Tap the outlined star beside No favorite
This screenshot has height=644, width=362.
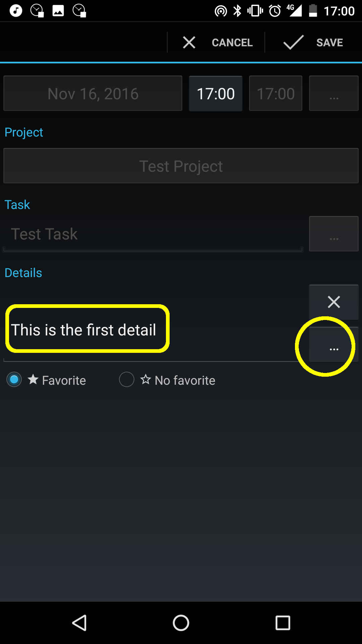point(146,380)
